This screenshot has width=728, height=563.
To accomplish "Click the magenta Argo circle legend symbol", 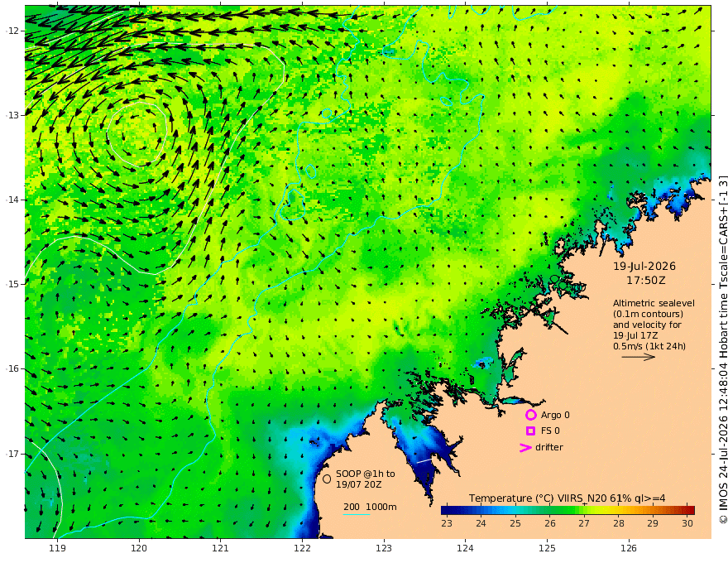I will (x=530, y=415).
